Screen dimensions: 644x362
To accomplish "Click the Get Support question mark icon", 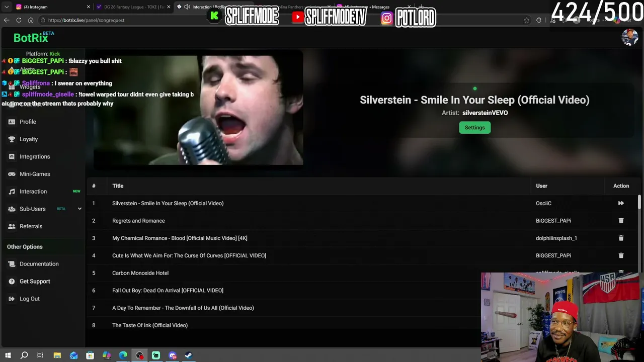I will (x=12, y=282).
